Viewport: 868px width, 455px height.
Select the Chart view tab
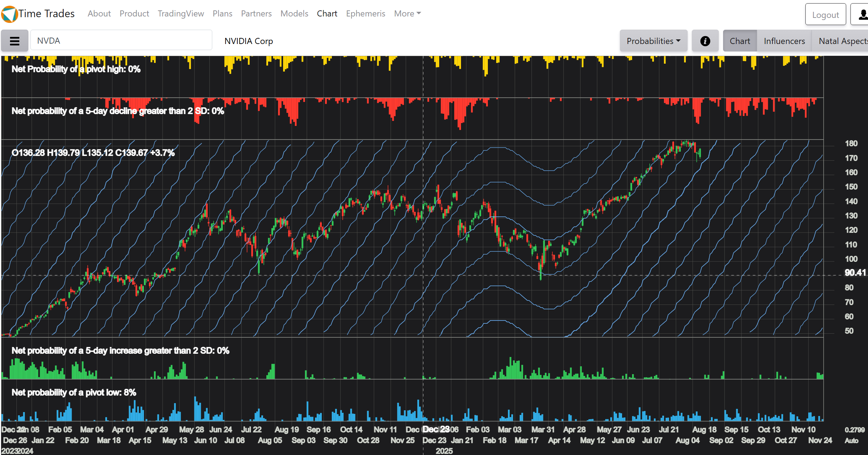click(740, 41)
